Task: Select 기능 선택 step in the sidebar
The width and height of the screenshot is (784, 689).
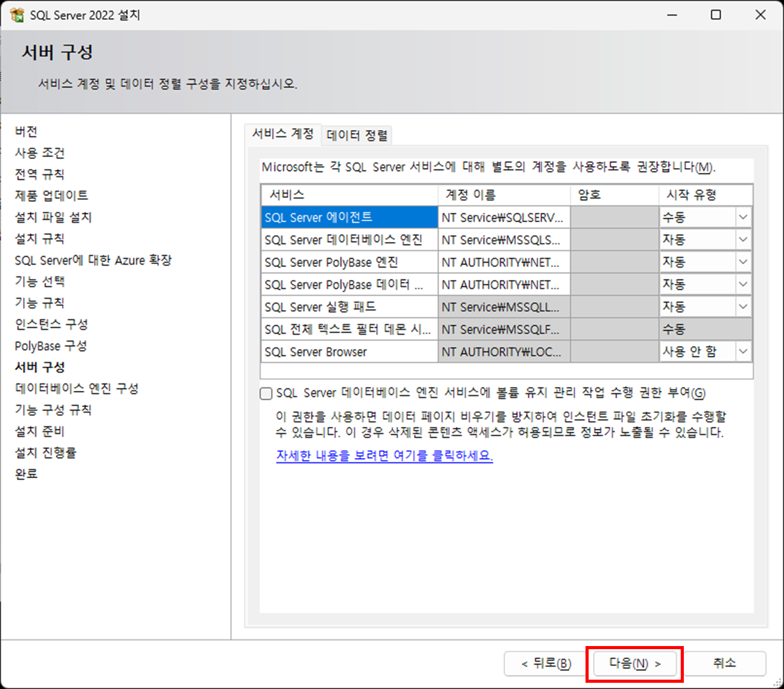Action: [40, 281]
